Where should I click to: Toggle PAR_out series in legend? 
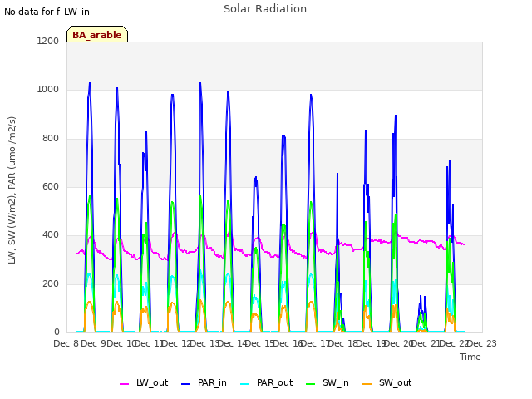click(267, 382)
